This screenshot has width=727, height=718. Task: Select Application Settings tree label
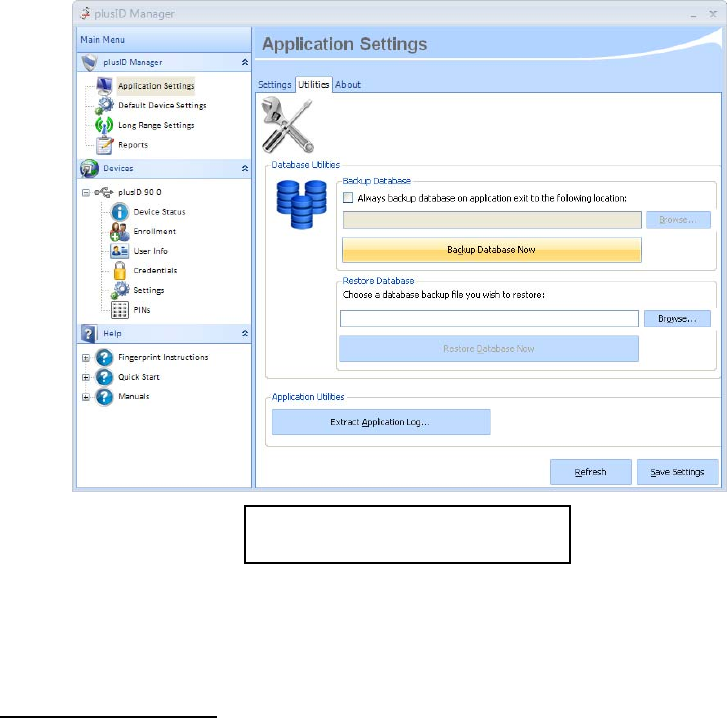(x=156, y=86)
